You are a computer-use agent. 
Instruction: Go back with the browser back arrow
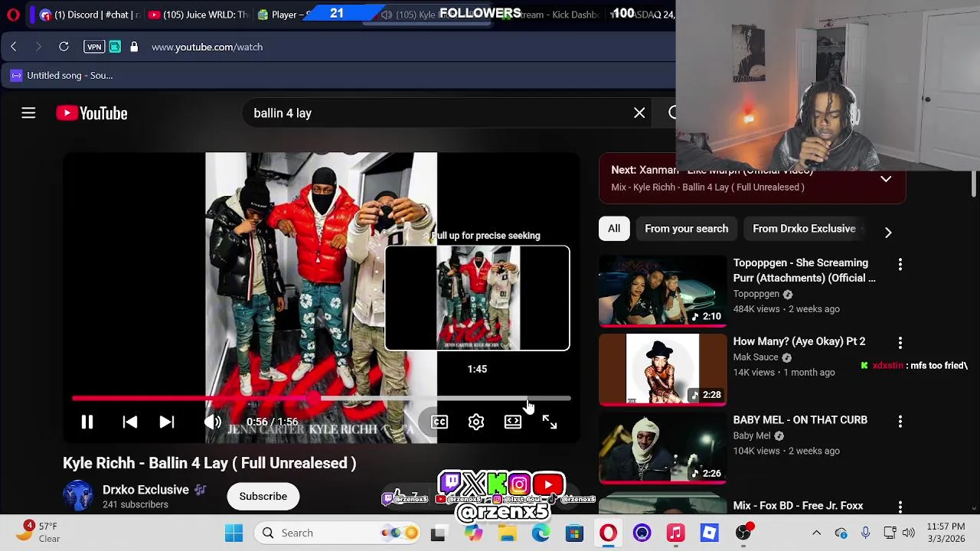pyautogui.click(x=14, y=47)
